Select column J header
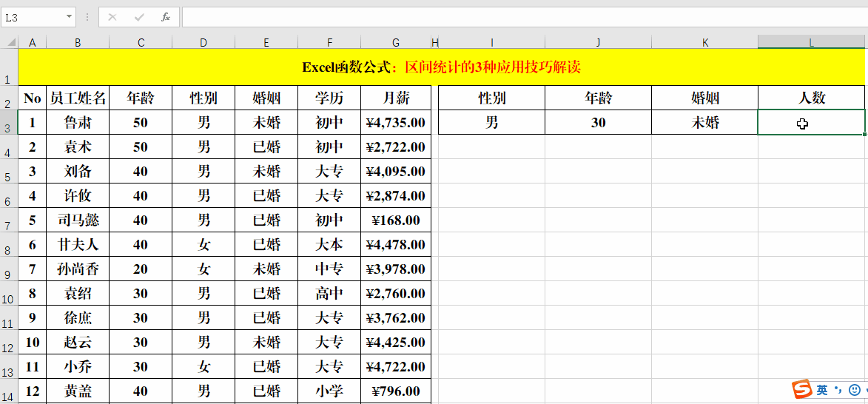868x404 pixels. [599, 42]
